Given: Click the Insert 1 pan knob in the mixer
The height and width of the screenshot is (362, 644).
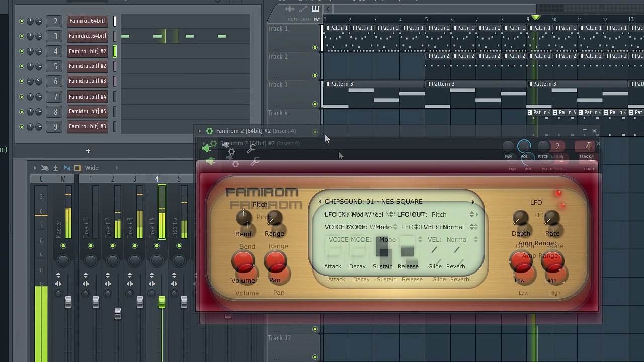Looking at the screenshot, I should point(91,260).
